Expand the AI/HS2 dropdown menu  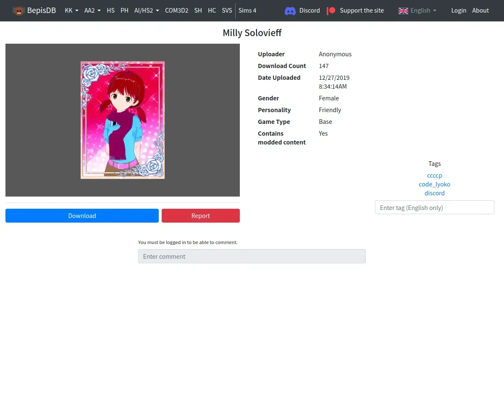(x=147, y=10)
